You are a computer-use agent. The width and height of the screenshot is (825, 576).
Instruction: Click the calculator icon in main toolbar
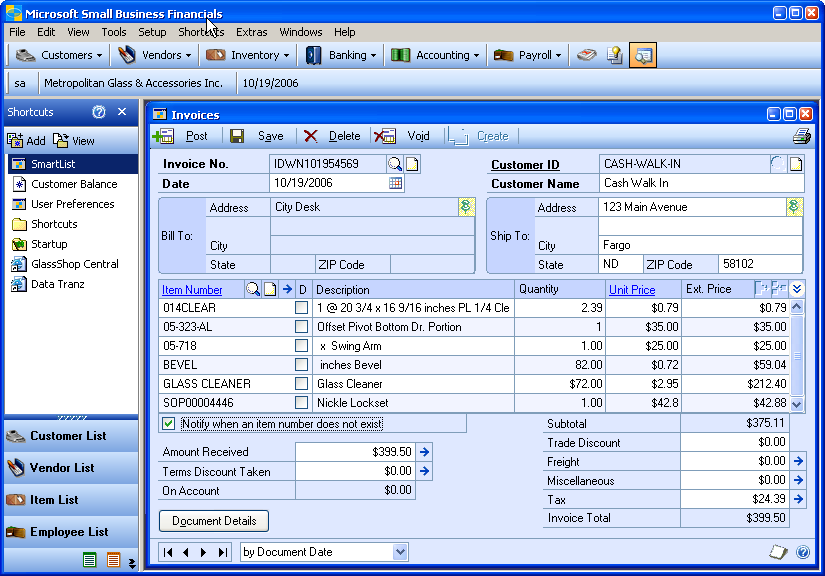click(587, 55)
